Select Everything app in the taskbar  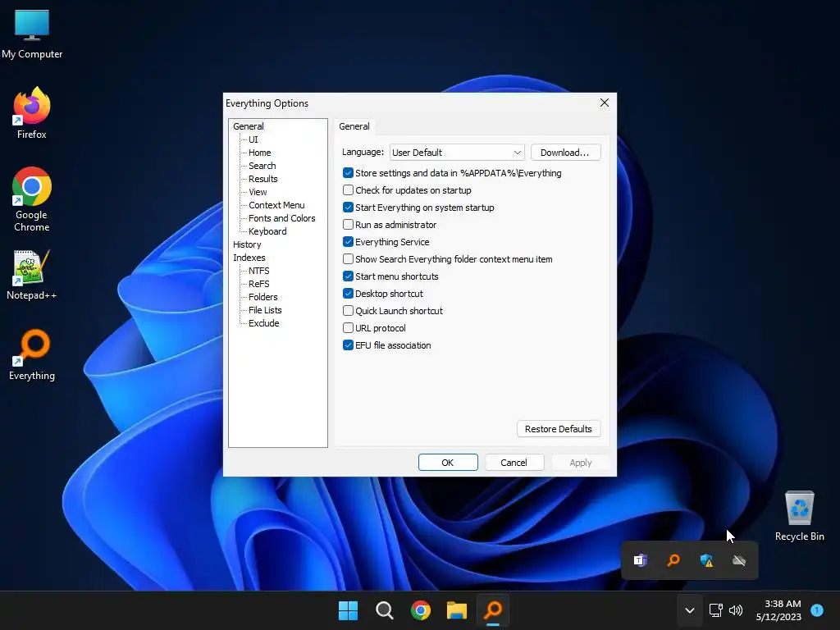[493, 610]
